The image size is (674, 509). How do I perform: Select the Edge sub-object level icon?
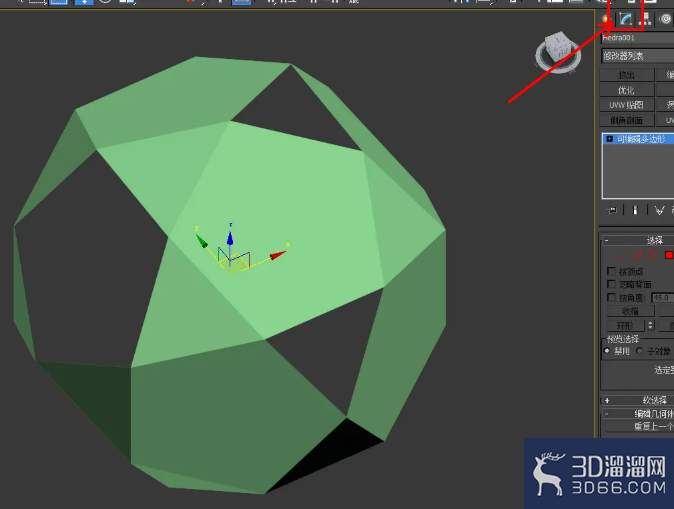tap(637, 255)
